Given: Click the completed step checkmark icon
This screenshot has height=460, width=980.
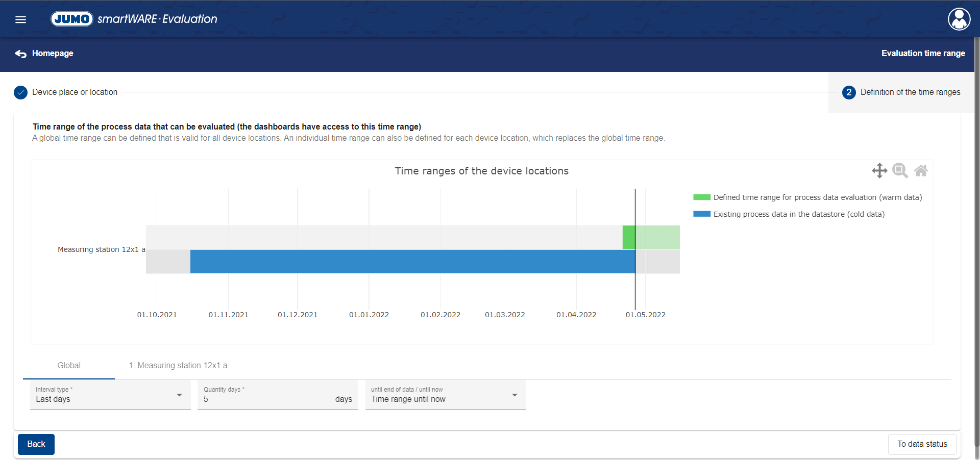Looking at the screenshot, I should point(20,92).
